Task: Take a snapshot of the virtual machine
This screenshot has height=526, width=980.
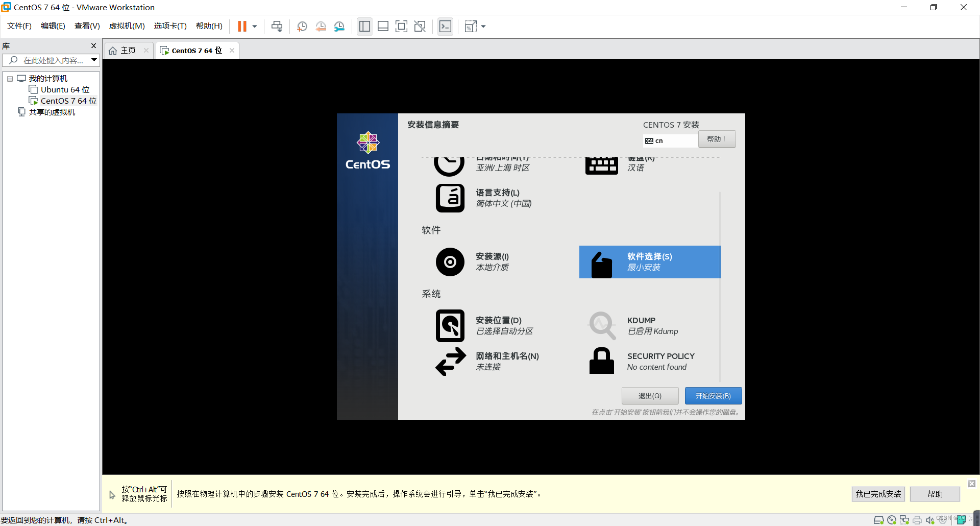Action: [302, 27]
